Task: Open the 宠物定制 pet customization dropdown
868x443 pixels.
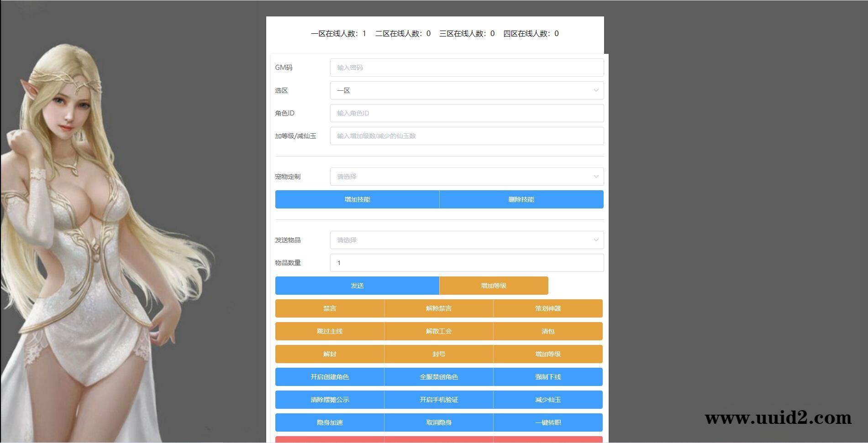Action: (466, 177)
